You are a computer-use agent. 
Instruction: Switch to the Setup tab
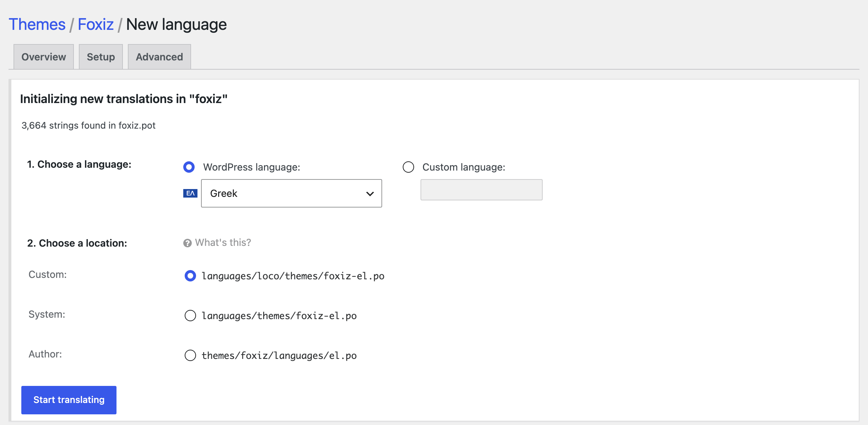tap(101, 57)
